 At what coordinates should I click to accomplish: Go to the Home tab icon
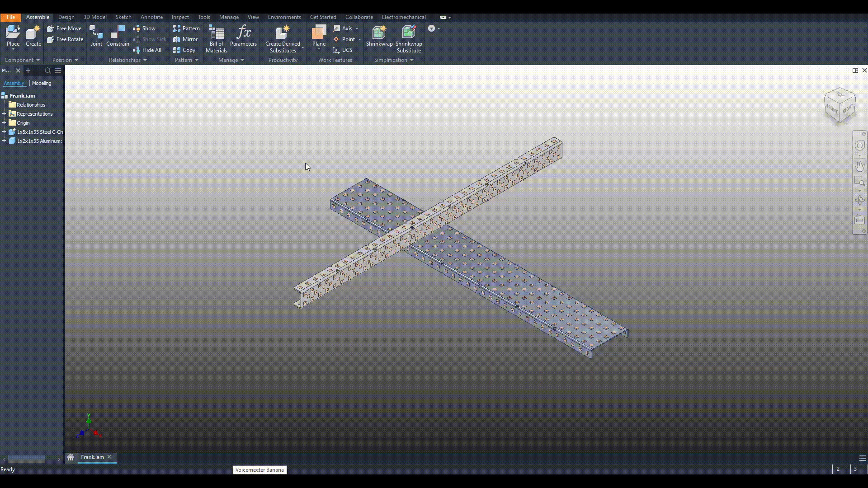pos(71,457)
